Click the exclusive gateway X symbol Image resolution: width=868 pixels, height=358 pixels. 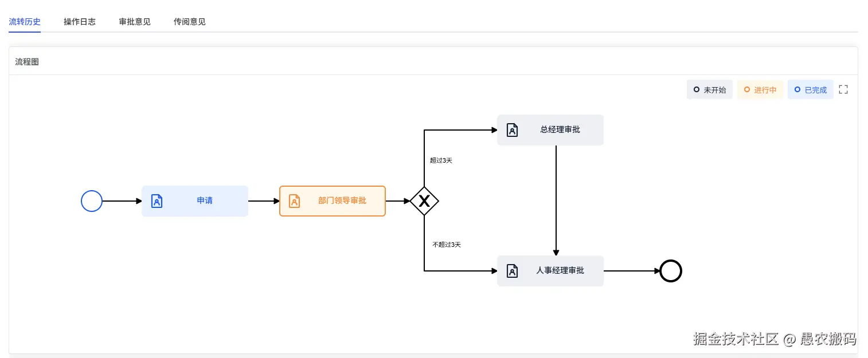coord(424,201)
